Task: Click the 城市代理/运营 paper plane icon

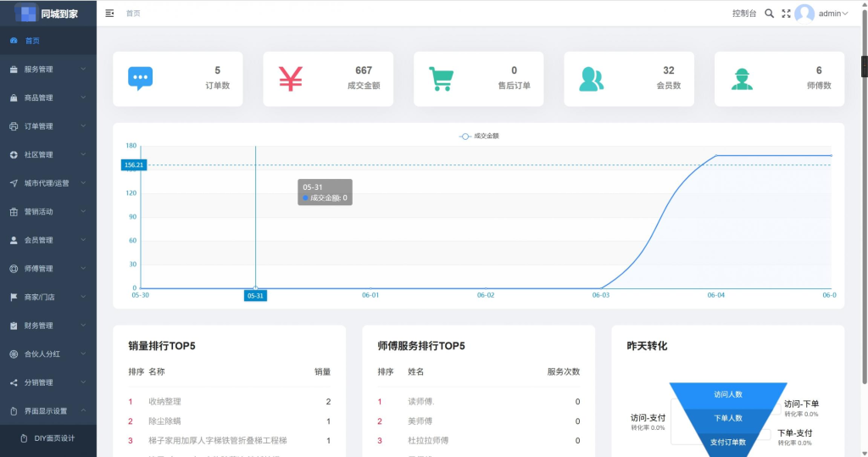Action: pyautogui.click(x=14, y=183)
